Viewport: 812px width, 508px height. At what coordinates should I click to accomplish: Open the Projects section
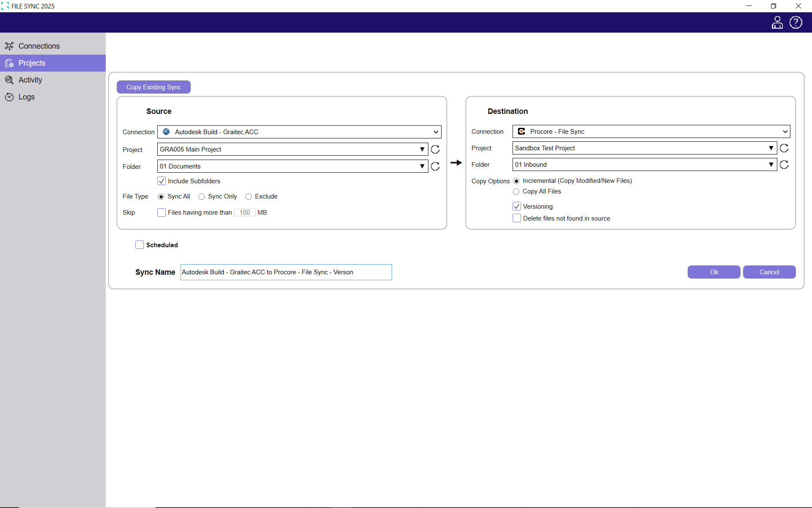(x=32, y=63)
